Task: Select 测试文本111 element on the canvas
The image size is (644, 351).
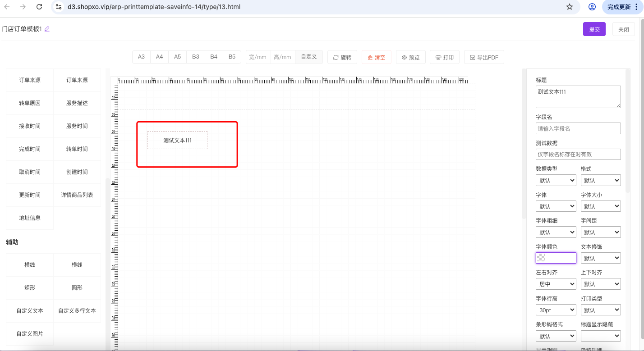Action: pos(177,140)
